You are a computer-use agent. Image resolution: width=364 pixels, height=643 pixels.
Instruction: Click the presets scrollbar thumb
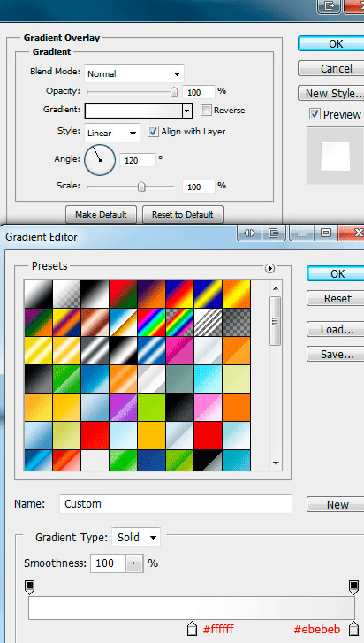[276, 321]
